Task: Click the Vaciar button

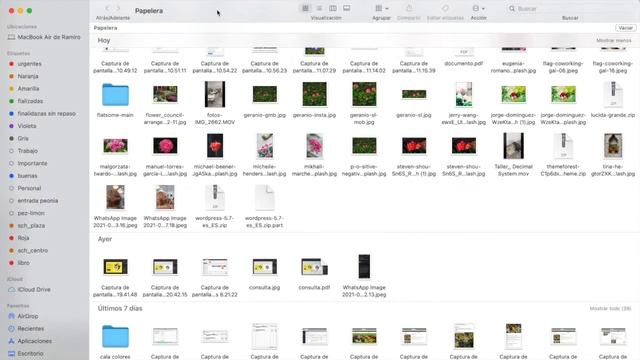Action: (x=625, y=28)
